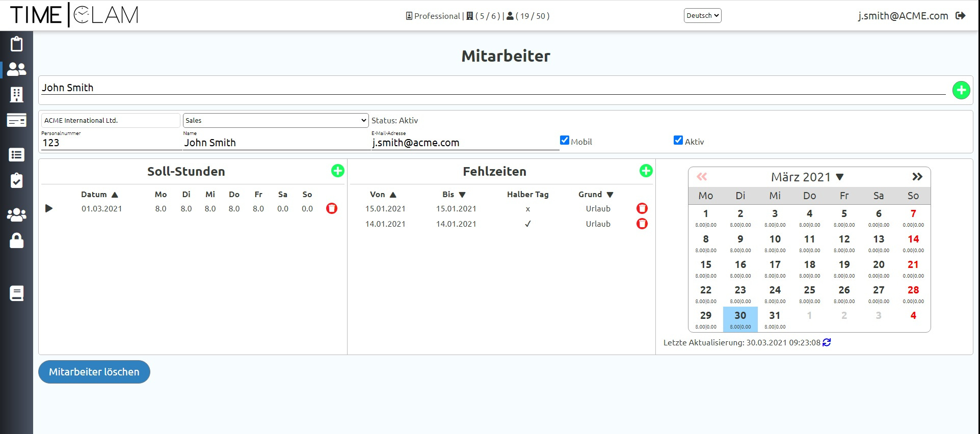Viewport: 980px width, 434px height.
Task: Click the Mo value 8.0 in Soll-Stunden
Action: [x=161, y=208]
